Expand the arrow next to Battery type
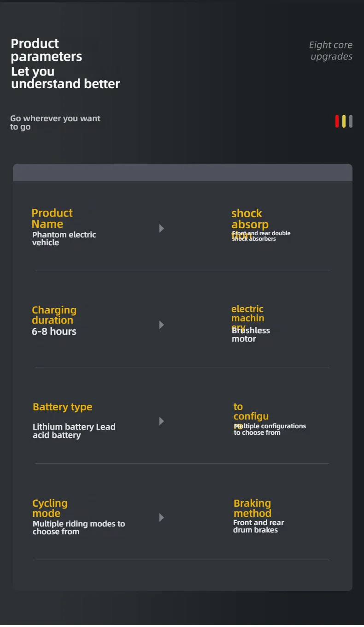The height and width of the screenshot is (627, 364). [161, 421]
